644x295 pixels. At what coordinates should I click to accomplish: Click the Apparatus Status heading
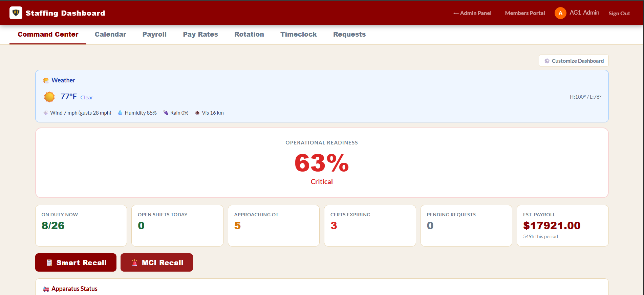pyautogui.click(x=74, y=289)
